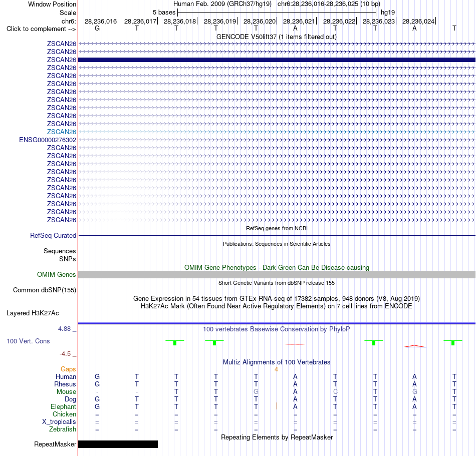This screenshot has height=456, width=476.
Task: Click the '100 Vert. Cons' track label
Action: click(28, 341)
